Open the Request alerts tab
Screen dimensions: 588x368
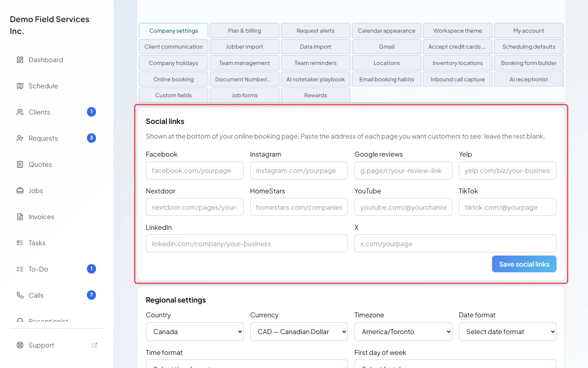(316, 31)
